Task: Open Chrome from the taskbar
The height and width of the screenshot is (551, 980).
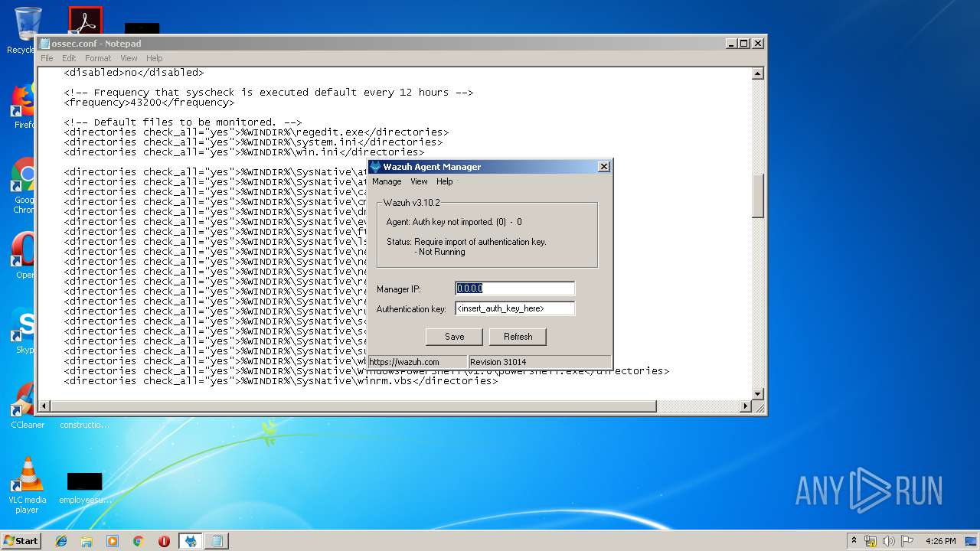Action: [x=138, y=541]
